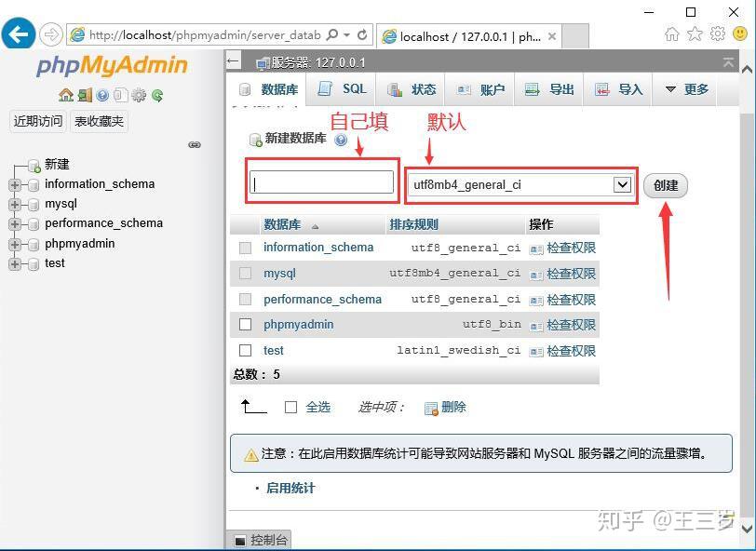Click the green reload navigation icon

tap(157, 95)
